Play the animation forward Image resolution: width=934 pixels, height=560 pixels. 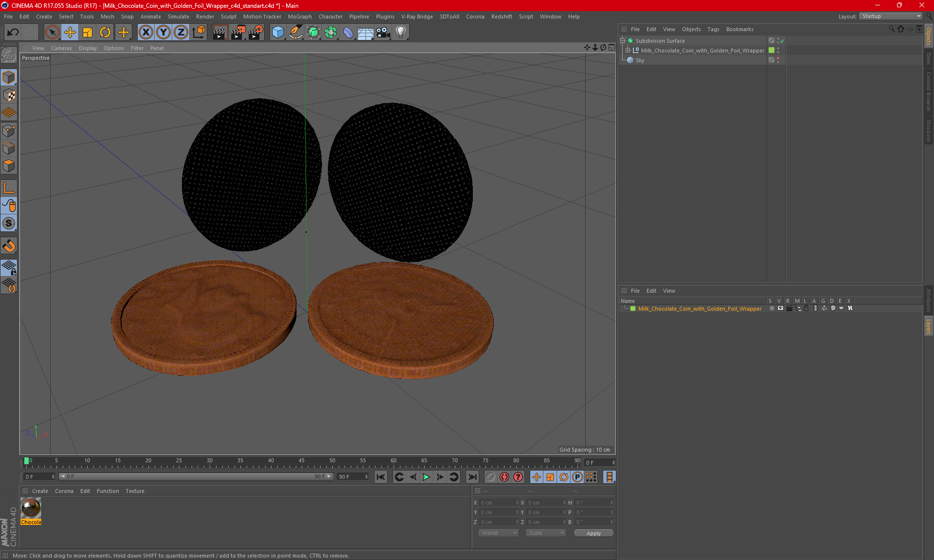(426, 477)
